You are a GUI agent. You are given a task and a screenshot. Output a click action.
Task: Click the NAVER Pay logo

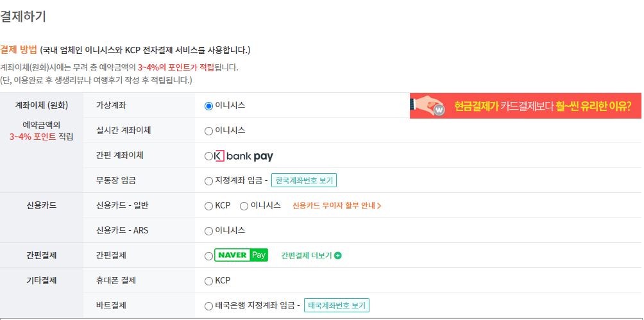click(241, 255)
